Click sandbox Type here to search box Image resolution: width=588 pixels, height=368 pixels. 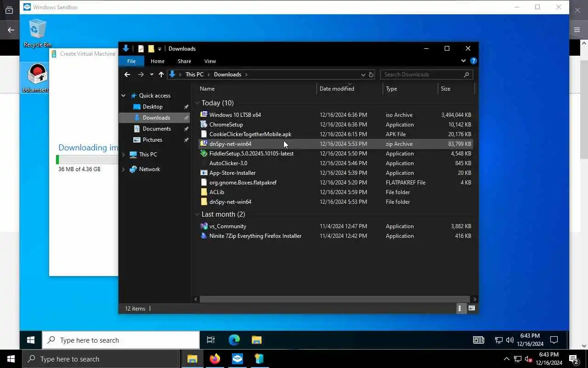tap(121, 340)
